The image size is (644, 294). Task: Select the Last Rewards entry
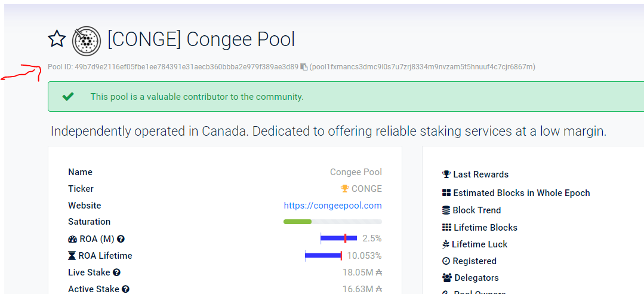coord(475,174)
